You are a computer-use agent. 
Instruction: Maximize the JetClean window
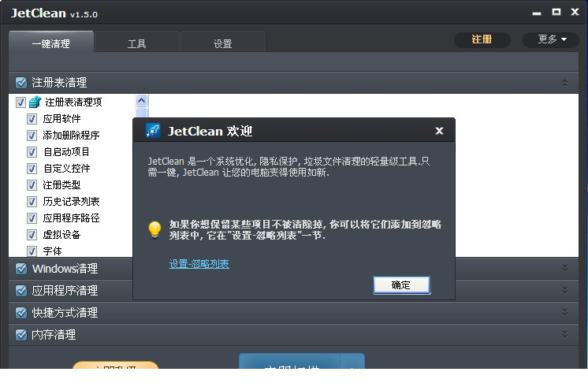(x=556, y=12)
